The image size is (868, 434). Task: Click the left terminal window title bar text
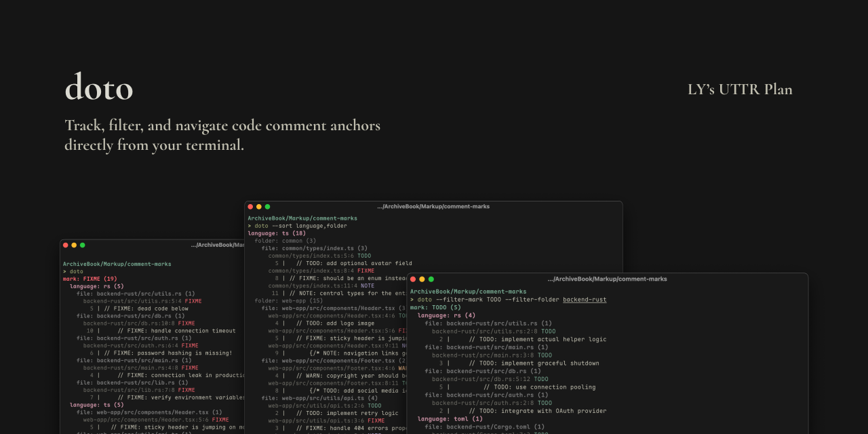218,245
